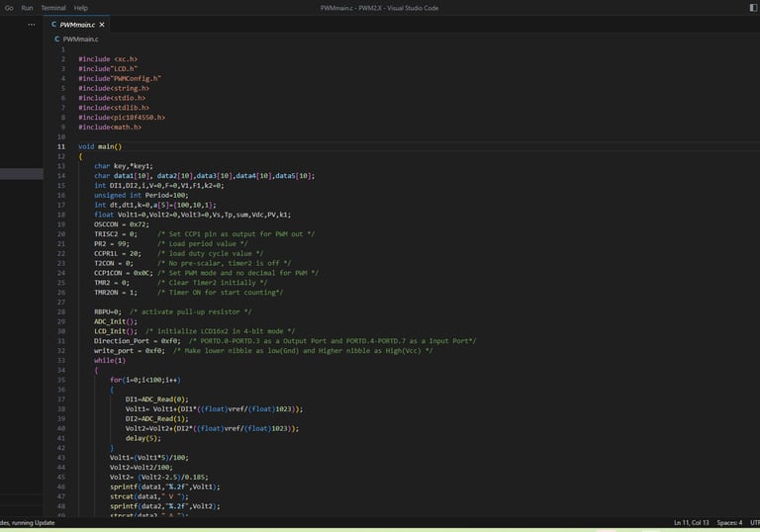
Task: Click line number 11 in the gutter
Action: (x=62, y=146)
